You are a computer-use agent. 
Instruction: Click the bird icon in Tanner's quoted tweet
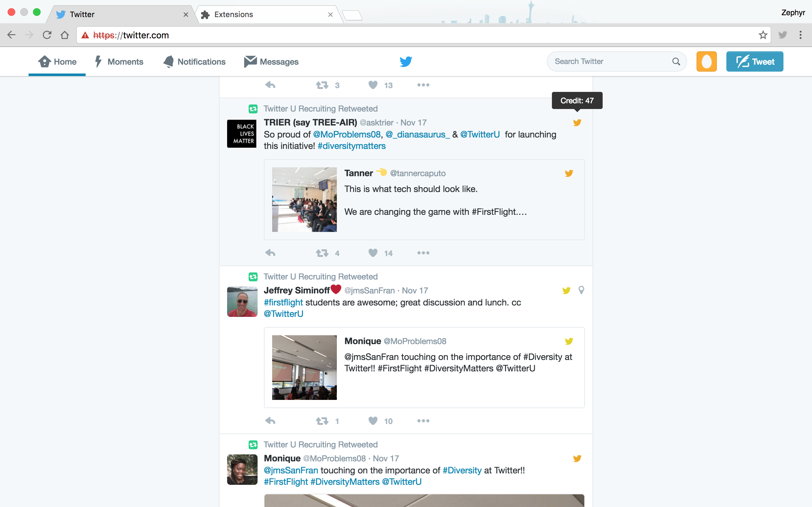click(569, 173)
